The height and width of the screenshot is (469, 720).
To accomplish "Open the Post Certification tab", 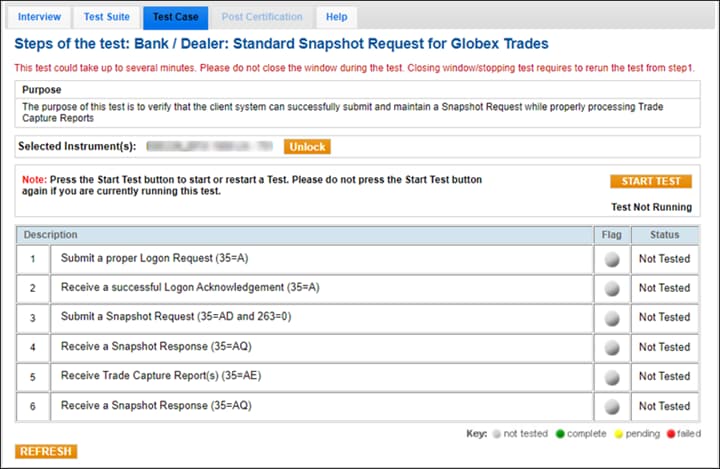I will click(x=262, y=17).
